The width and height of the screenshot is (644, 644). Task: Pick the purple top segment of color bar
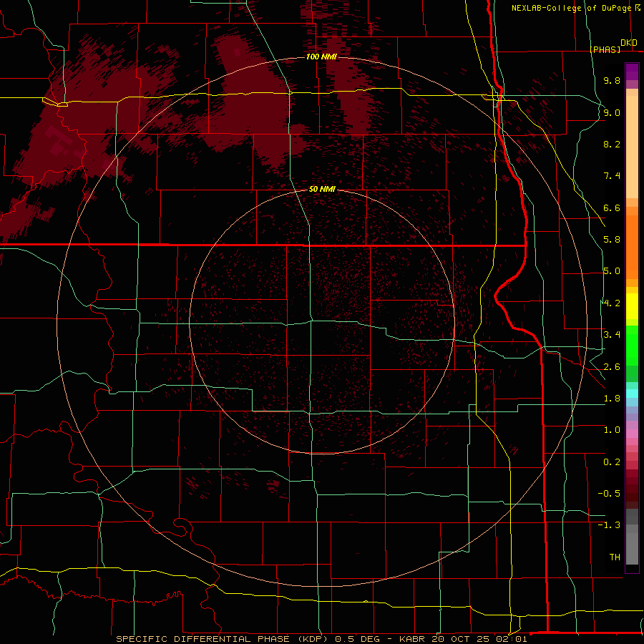pos(632,72)
